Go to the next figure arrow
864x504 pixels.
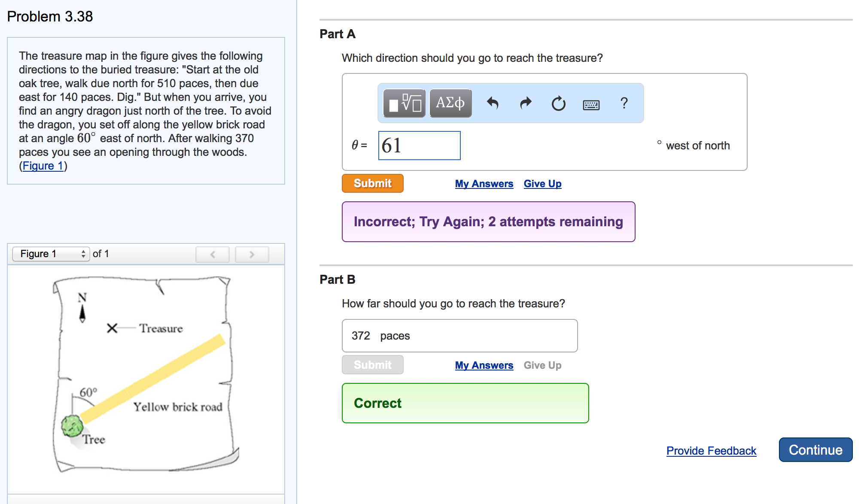point(252,254)
